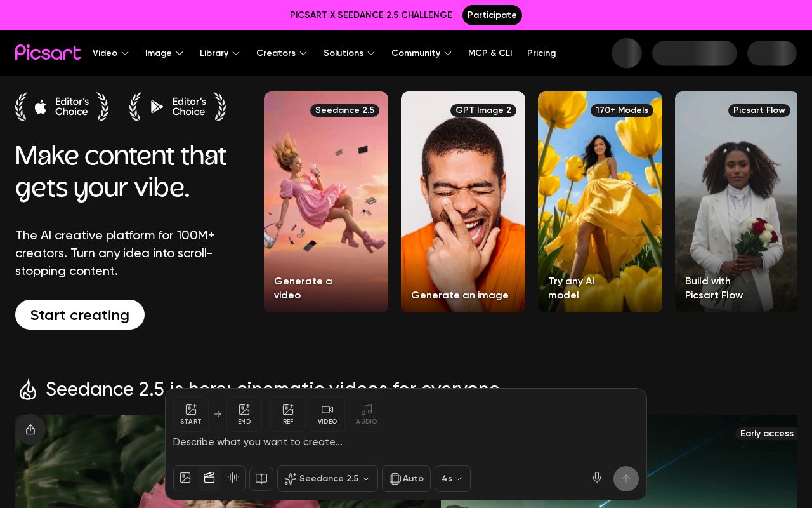Click the Start creating button
Screen dimensions: 812x508
coord(80,315)
